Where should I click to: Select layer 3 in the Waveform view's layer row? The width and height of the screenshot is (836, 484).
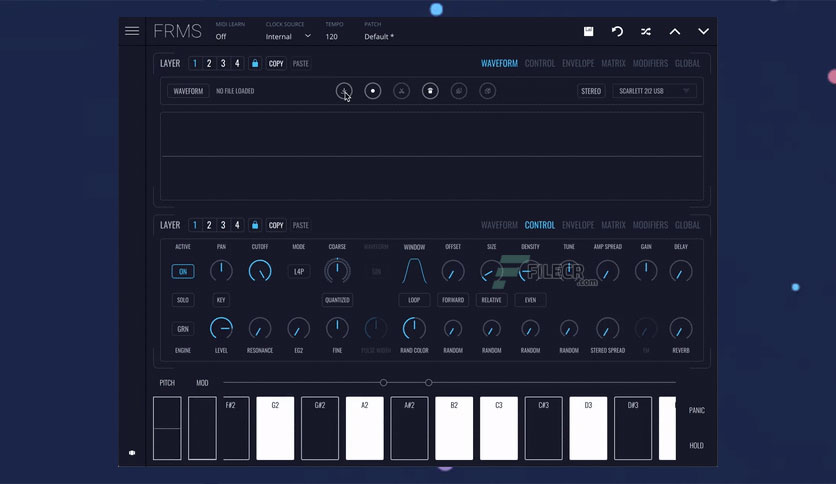point(223,63)
